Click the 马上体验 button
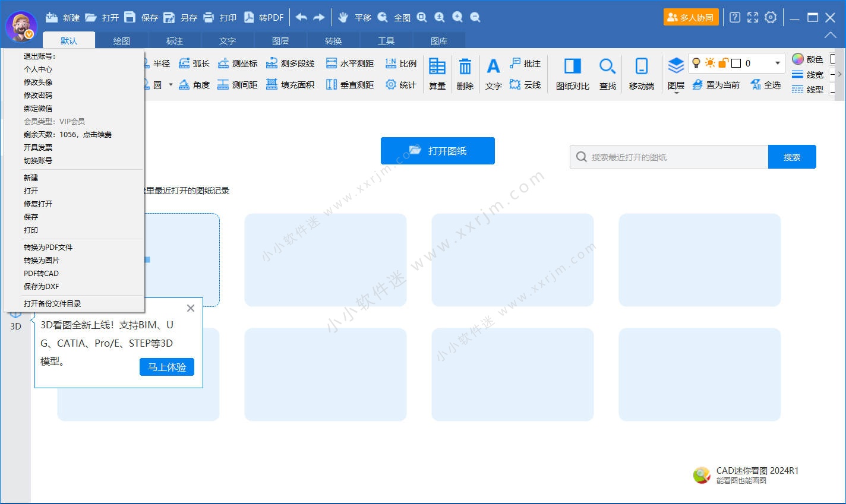The image size is (846, 504). [x=167, y=367]
